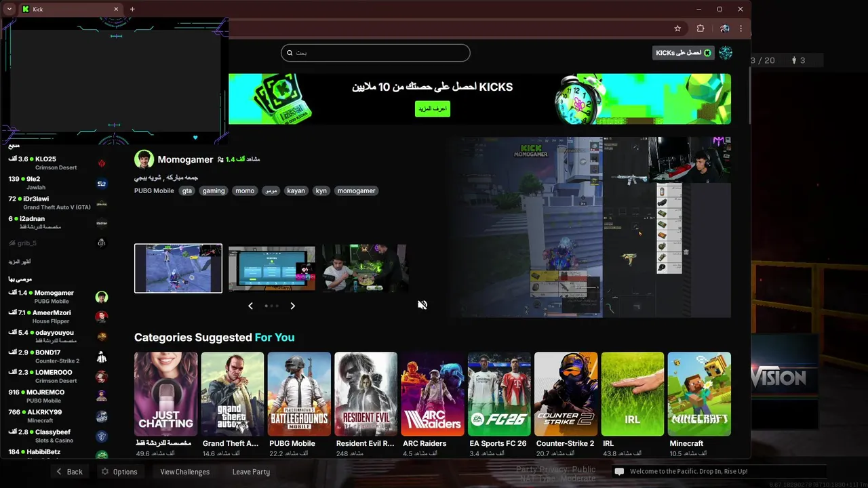Click the احصل على KICKs button
Image resolution: width=868 pixels, height=488 pixels.
tap(683, 53)
